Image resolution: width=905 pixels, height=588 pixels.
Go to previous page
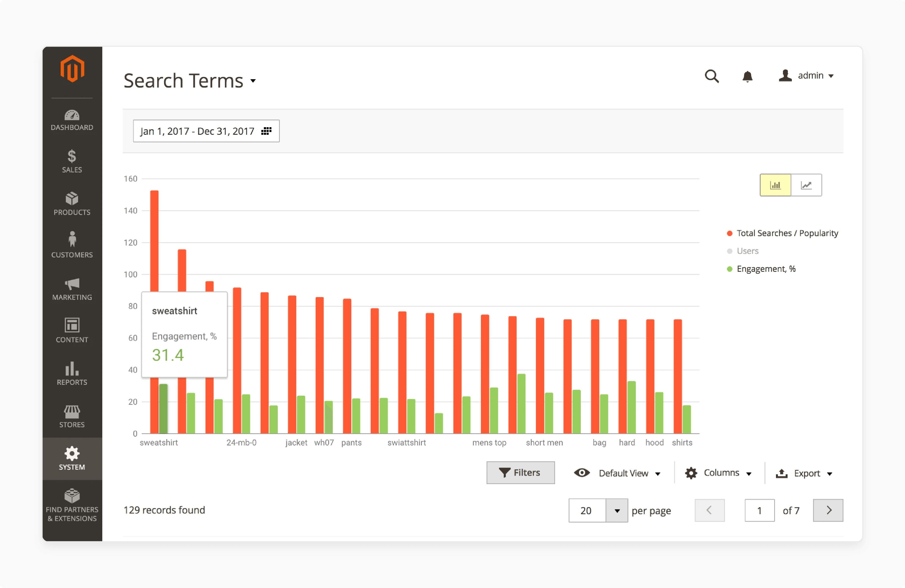710,511
